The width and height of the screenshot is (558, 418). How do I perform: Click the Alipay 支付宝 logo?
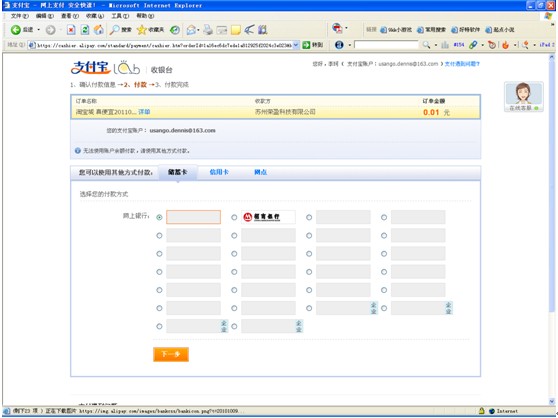pyautogui.click(x=91, y=68)
